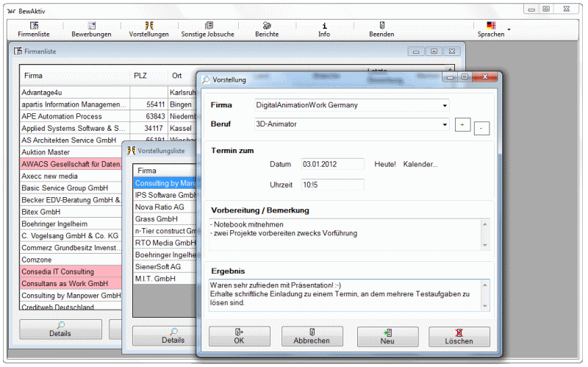Select Applied Systems Software row
588x367 pixels.
(75, 128)
